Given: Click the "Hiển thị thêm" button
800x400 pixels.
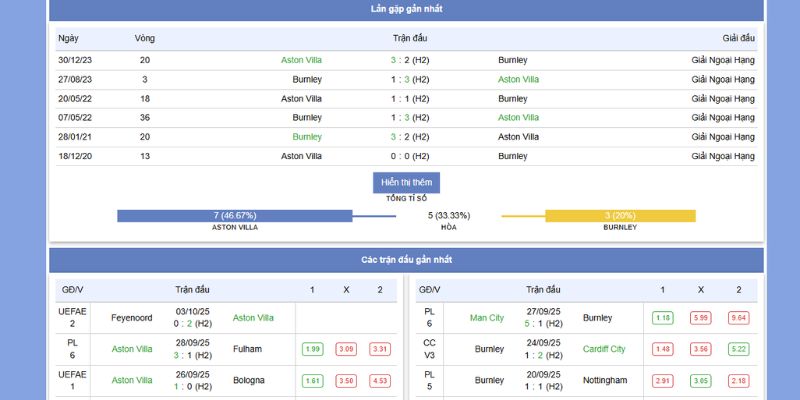Looking at the screenshot, I should pos(406,183).
